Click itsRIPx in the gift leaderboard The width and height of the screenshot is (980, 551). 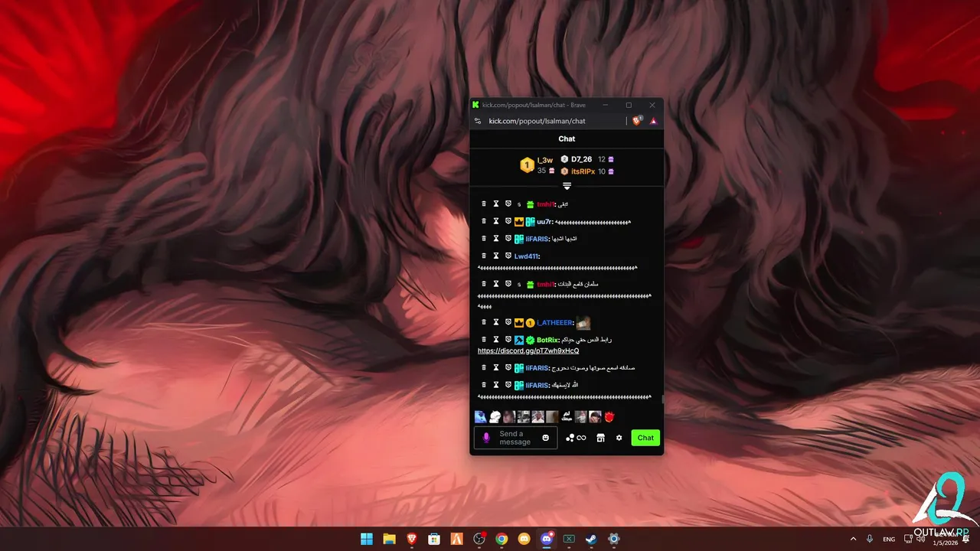[583, 171]
